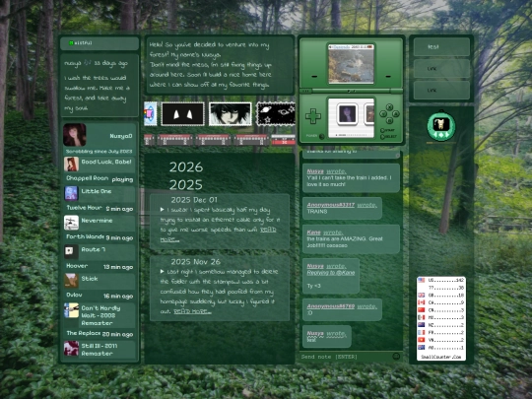Image resolution: width=532 pixels, height=399 pixels.
Task: Open the 'test' link button
Action: [x=441, y=47]
